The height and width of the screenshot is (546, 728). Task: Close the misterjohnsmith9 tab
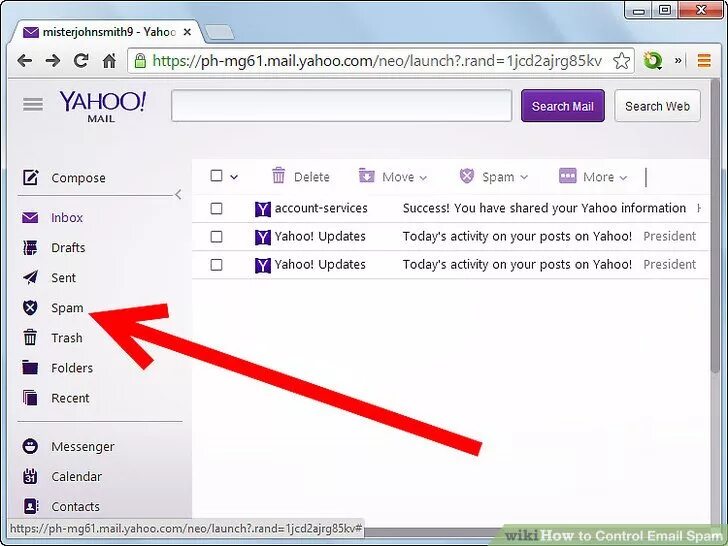[187, 32]
